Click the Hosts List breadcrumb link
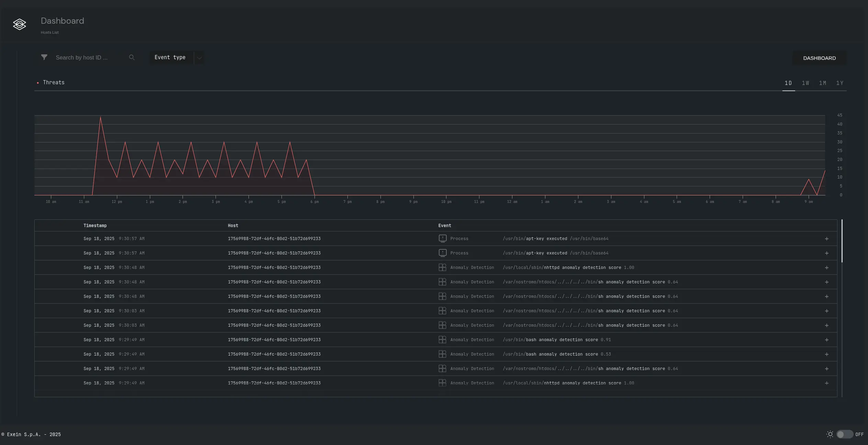 coord(50,32)
